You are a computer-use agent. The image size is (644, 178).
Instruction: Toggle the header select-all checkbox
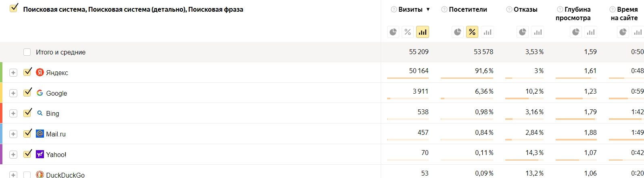click(x=14, y=8)
